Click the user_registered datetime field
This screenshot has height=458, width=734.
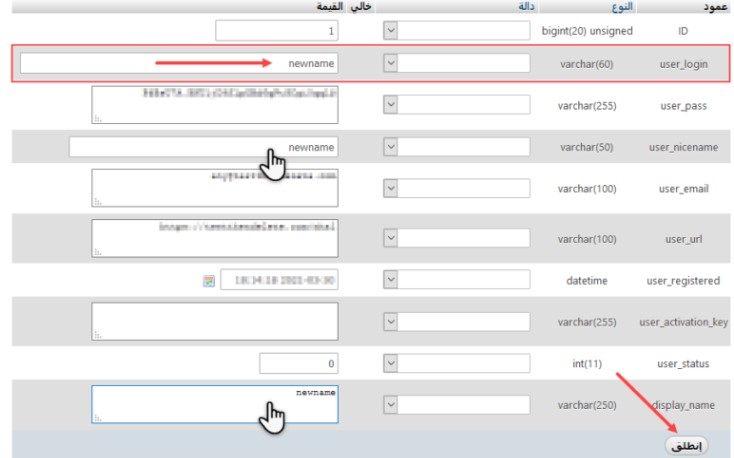279,280
